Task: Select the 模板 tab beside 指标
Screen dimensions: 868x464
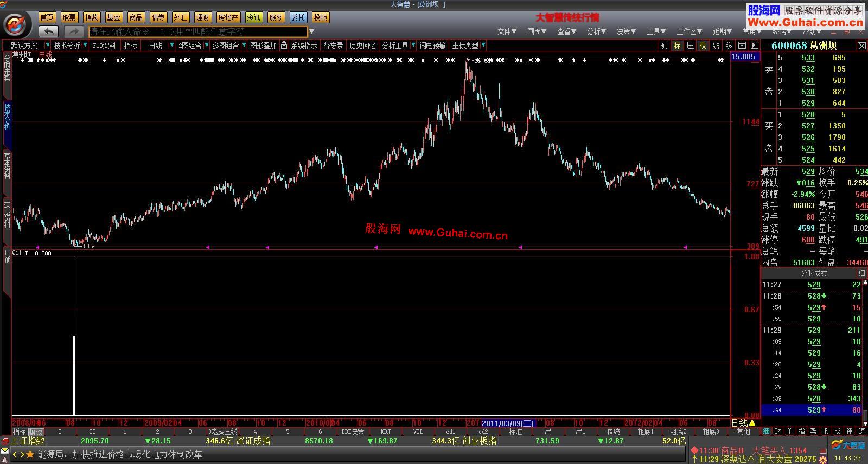Action: pos(36,431)
